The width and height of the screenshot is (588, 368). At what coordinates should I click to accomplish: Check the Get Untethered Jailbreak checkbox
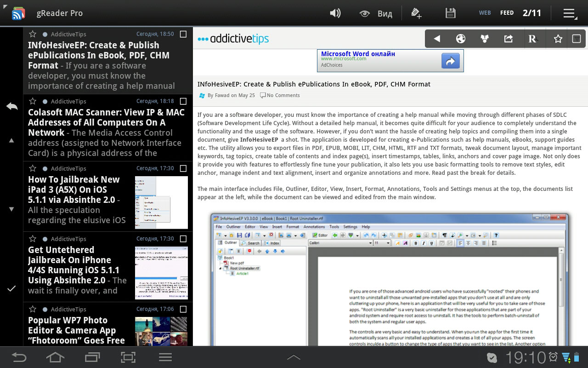(183, 239)
